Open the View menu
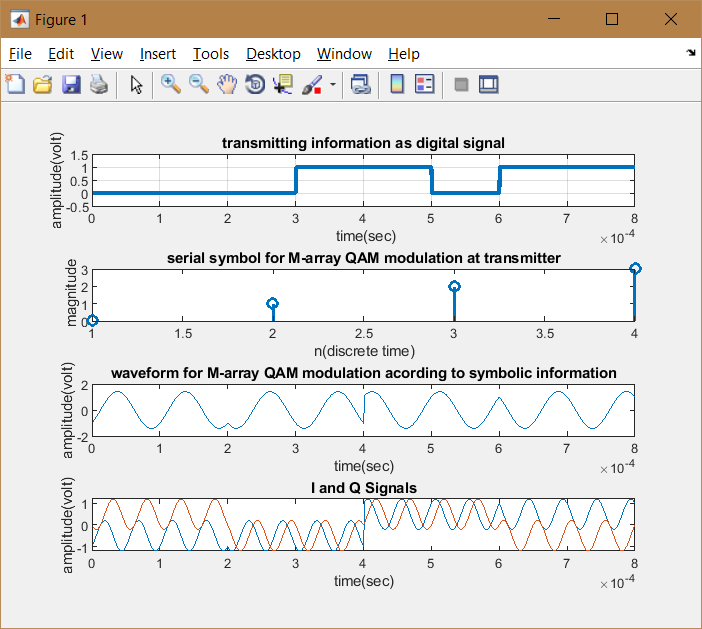Image resolution: width=702 pixels, height=629 pixels. point(107,54)
